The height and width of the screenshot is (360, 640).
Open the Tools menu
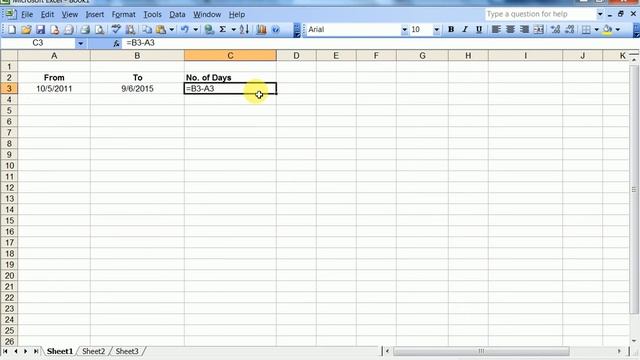tap(152, 14)
